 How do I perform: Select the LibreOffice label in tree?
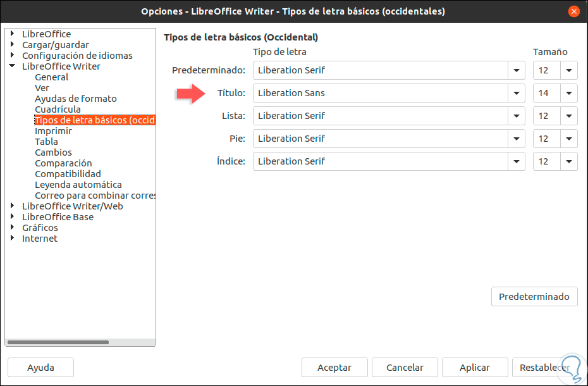click(x=47, y=34)
